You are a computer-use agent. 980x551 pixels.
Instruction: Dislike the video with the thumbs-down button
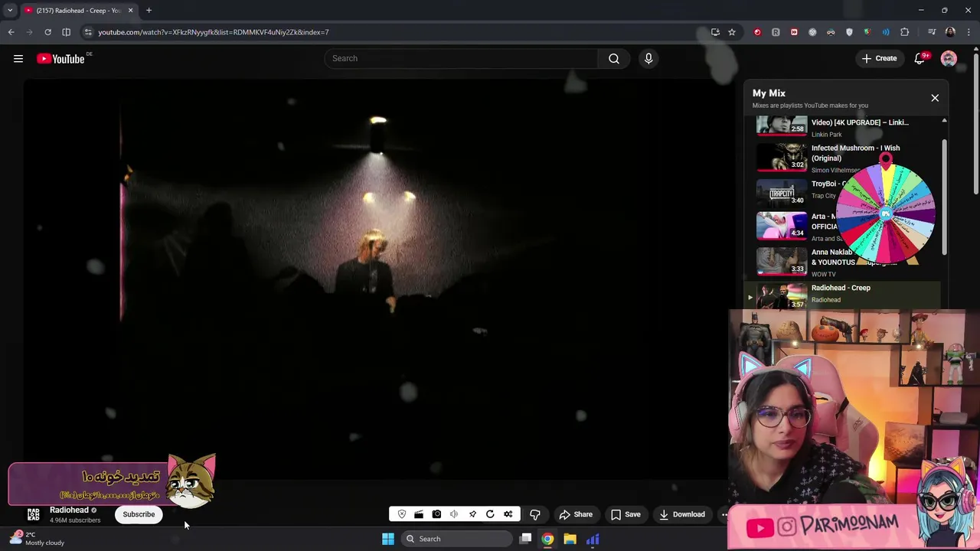tap(535, 514)
